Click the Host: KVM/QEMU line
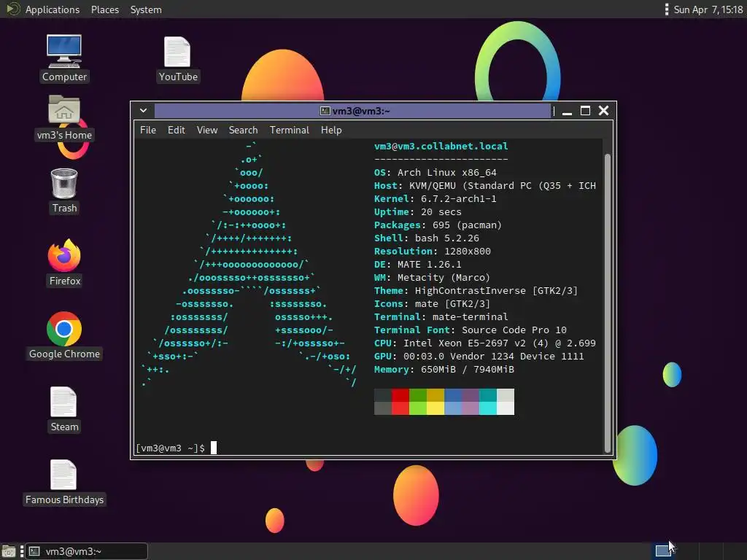 pos(485,186)
